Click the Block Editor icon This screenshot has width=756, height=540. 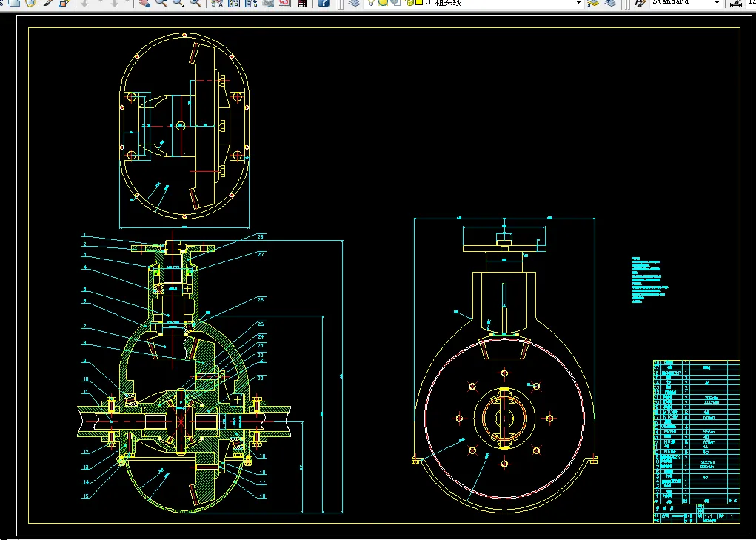(x=66, y=2)
